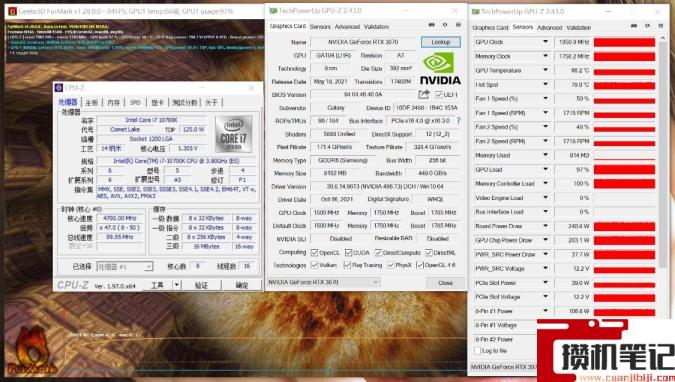The image size is (675, 382).
Task: Open the SPD tab in CPU-Z
Action: pos(135,102)
